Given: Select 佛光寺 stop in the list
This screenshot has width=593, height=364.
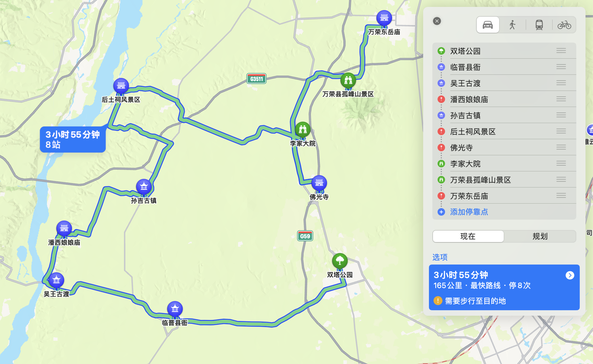Looking at the screenshot, I should point(504,147).
